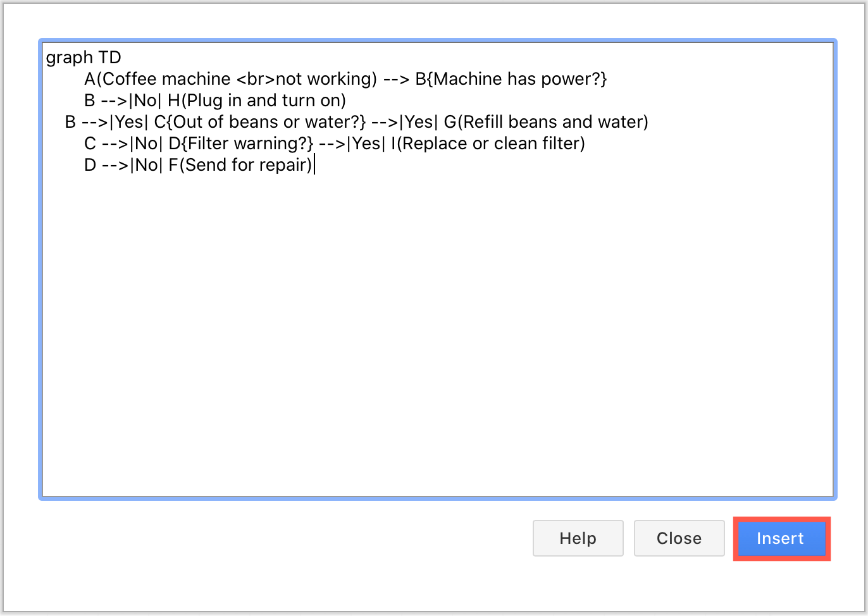Click the Yes label on the B to C arrow line

[130, 121]
